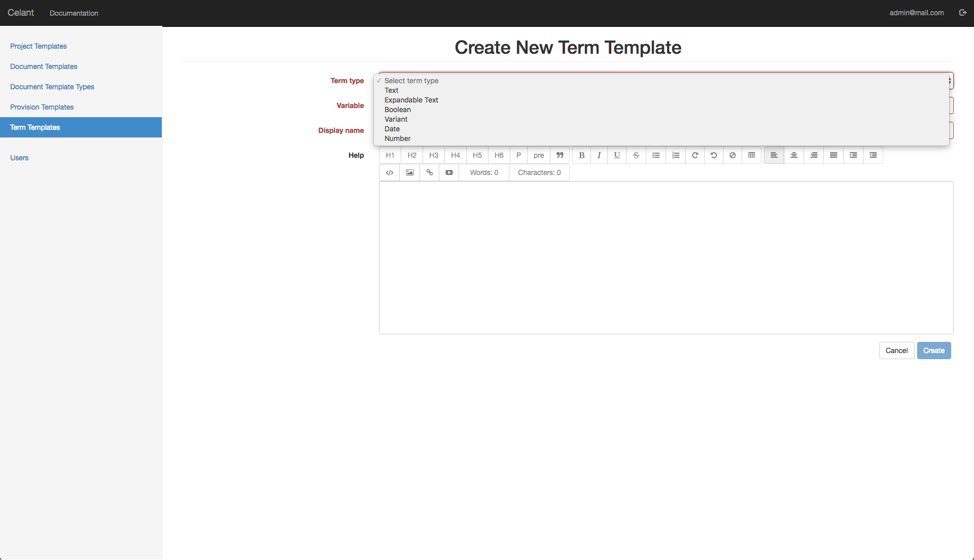Pick 'Expandable Text' term type option

point(411,100)
